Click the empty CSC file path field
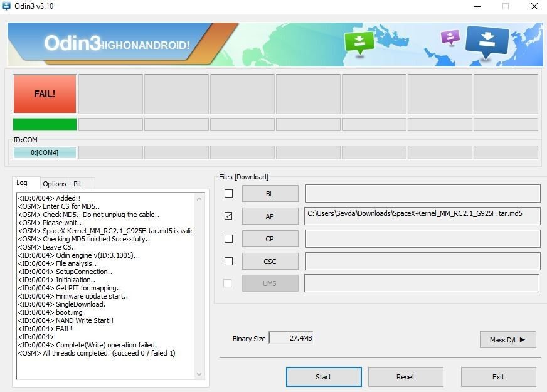This screenshot has height=392, width=547. [x=423, y=261]
